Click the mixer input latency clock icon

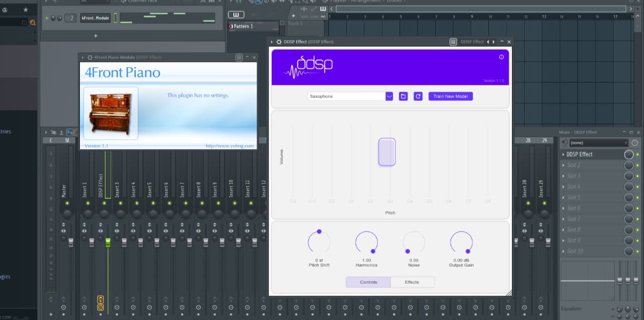pos(634,143)
